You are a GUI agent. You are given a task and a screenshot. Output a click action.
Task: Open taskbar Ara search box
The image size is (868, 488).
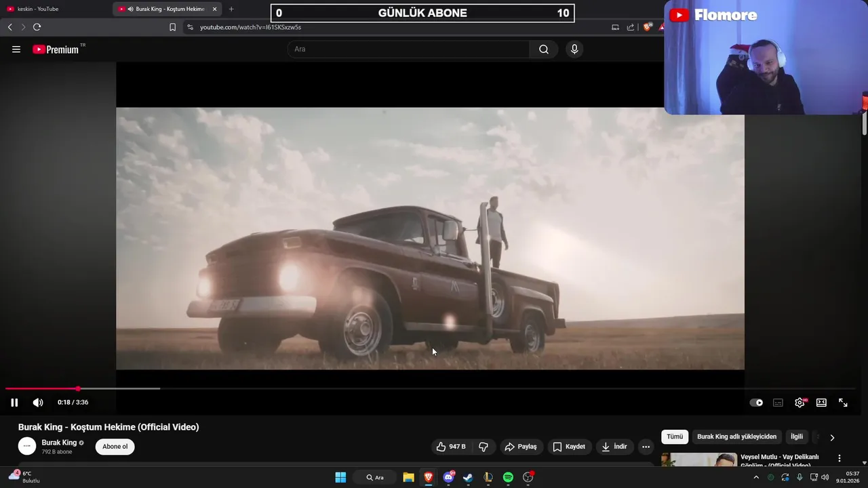coord(375,477)
